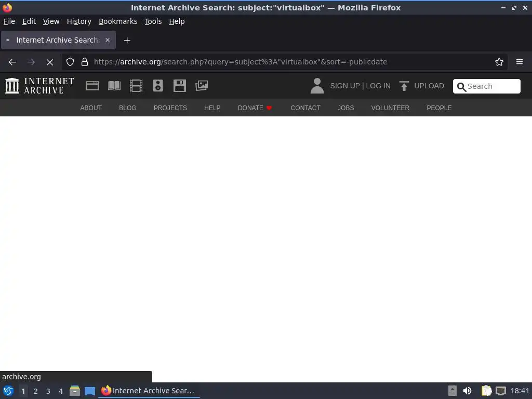Open the Bookmarks menu
532x399 pixels.
[x=118, y=21]
